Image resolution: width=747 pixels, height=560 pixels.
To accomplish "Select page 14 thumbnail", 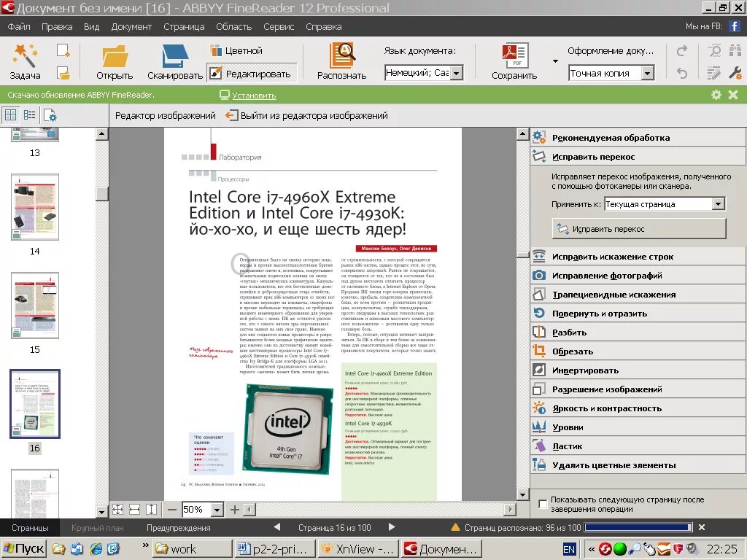I will [35, 207].
